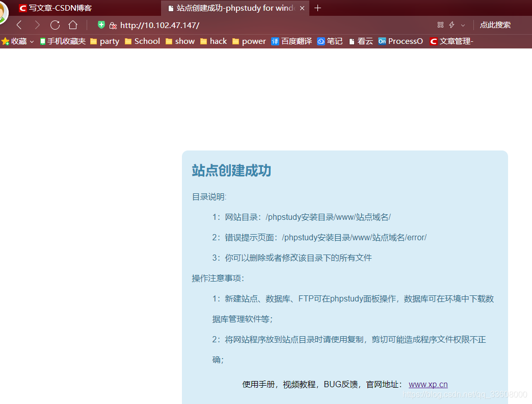
Task: Click the browser forward arrow
Action: 37,25
